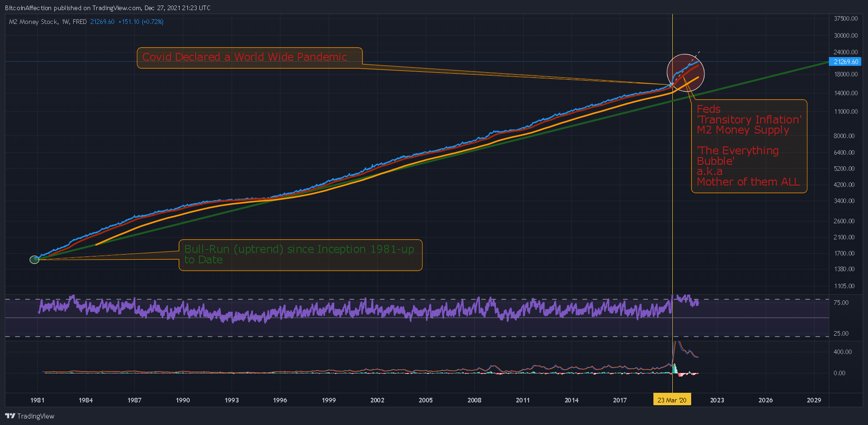
Task: Click the 1999 label on time axis
Action: coord(329,400)
